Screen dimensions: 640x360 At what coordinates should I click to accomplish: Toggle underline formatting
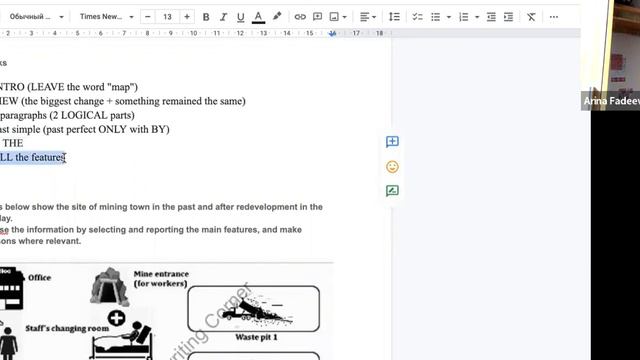coord(240,17)
